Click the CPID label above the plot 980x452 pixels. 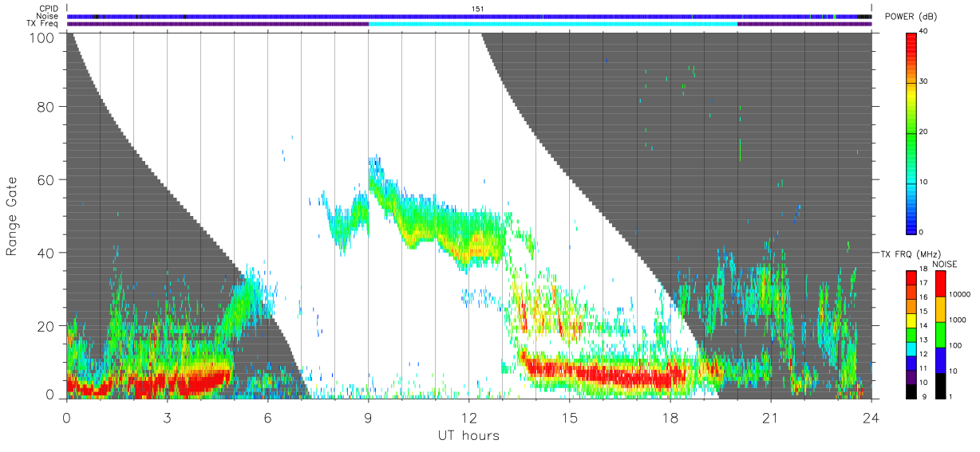(x=49, y=9)
